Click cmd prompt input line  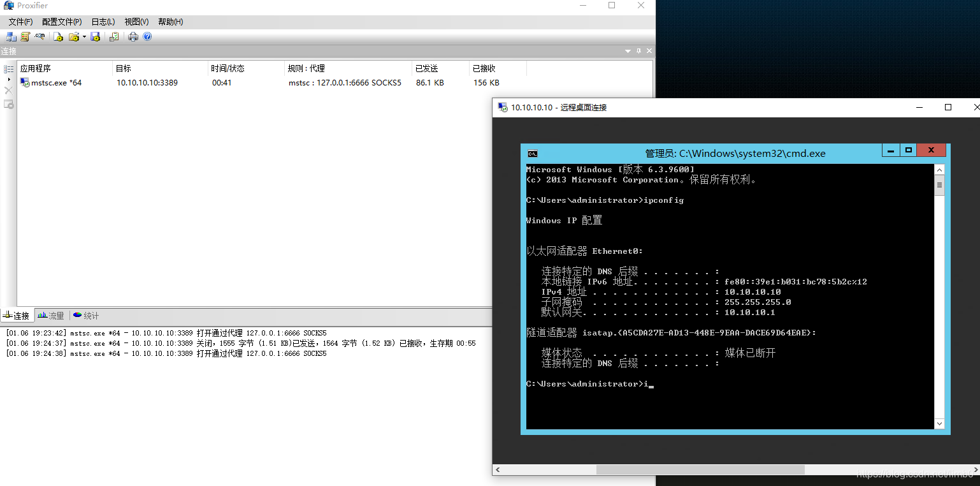tap(591, 384)
